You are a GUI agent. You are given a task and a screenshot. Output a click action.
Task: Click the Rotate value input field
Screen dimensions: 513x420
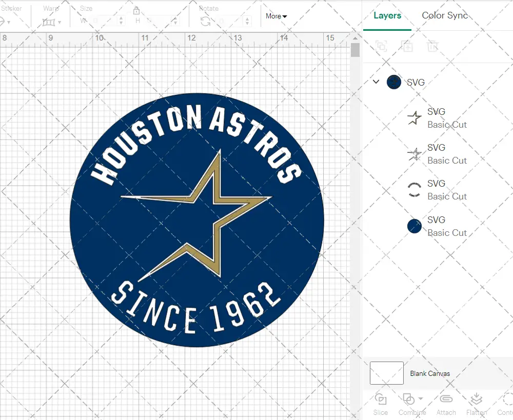click(x=231, y=21)
